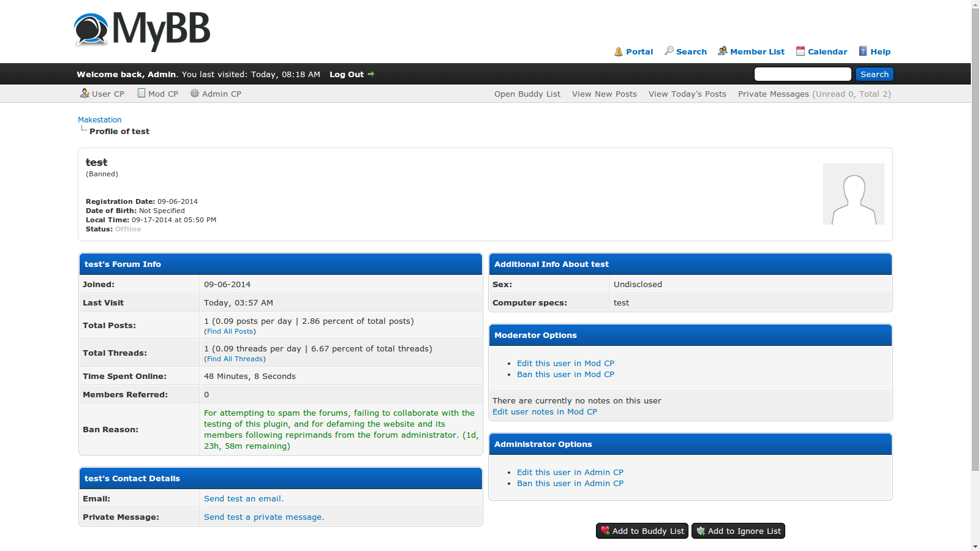Click the Search magnifier icon
The width and height of the screenshot is (980, 551).
pyautogui.click(x=669, y=51)
